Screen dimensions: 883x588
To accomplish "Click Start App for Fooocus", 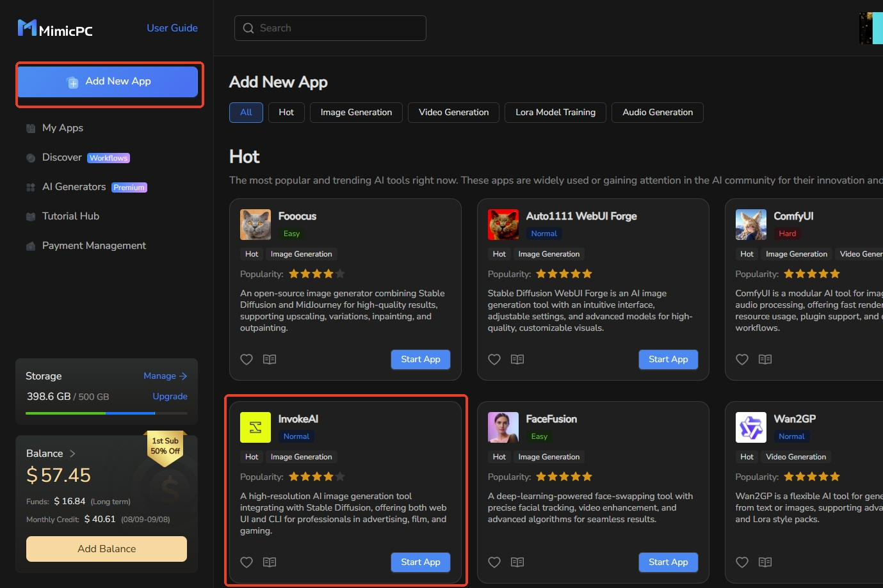I will click(421, 360).
